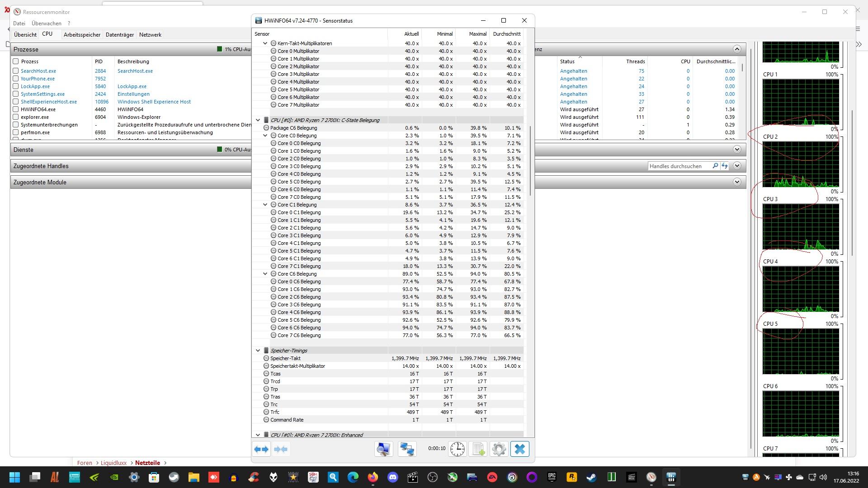Check the Systemunterbrechungen checkbox
Image resolution: width=868 pixels, height=488 pixels.
pos(16,125)
